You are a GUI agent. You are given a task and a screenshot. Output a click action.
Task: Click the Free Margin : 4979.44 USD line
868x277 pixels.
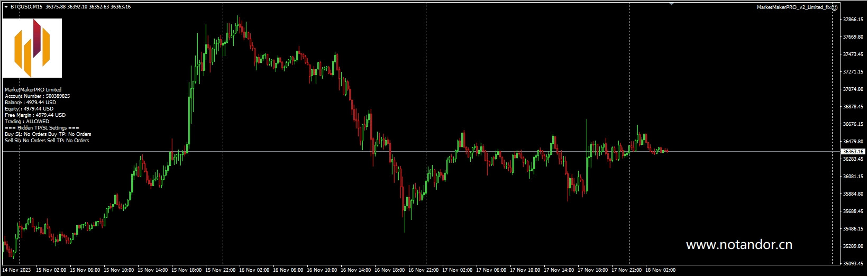click(35, 115)
